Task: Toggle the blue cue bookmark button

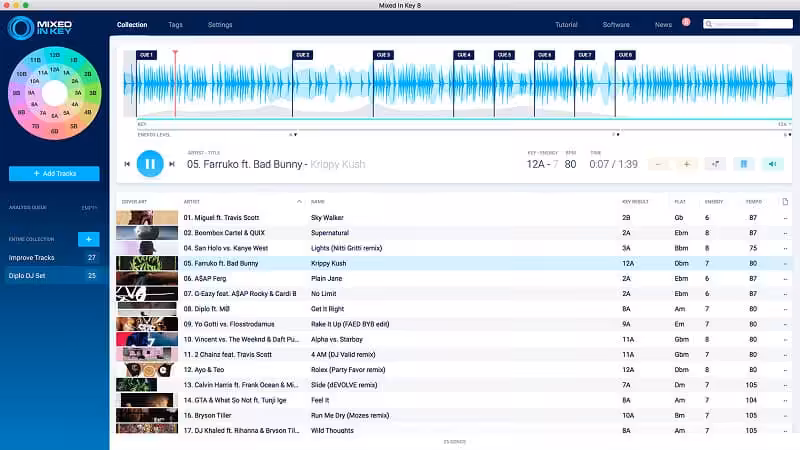Action: tap(743, 163)
